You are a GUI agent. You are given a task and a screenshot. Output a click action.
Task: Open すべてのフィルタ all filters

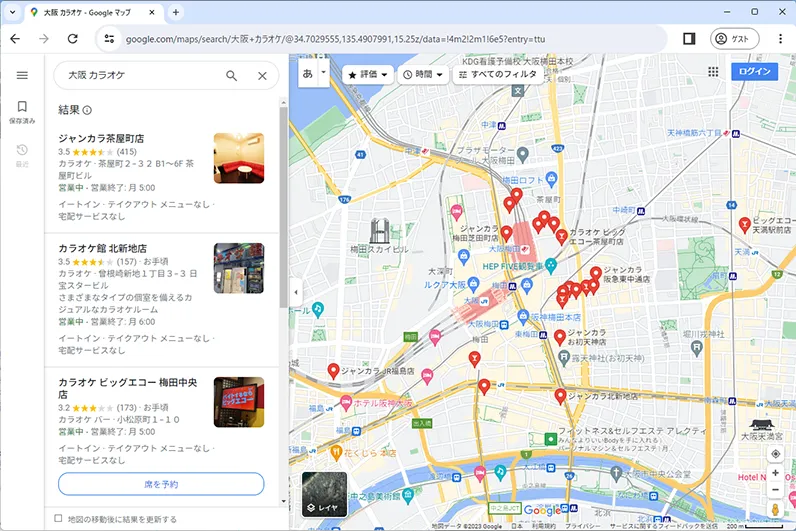[x=498, y=74]
